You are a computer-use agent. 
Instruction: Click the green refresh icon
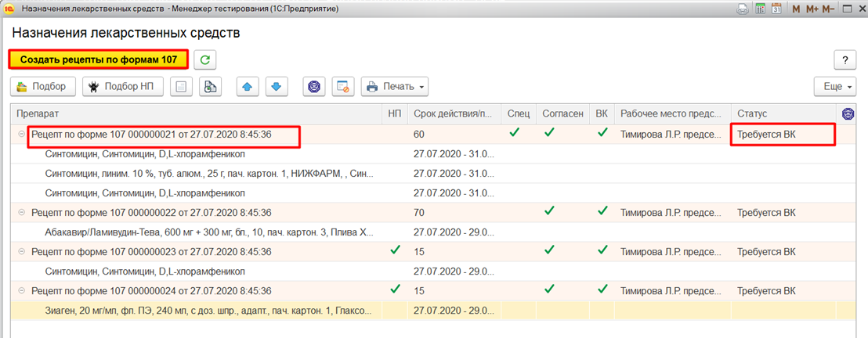pyautogui.click(x=204, y=59)
